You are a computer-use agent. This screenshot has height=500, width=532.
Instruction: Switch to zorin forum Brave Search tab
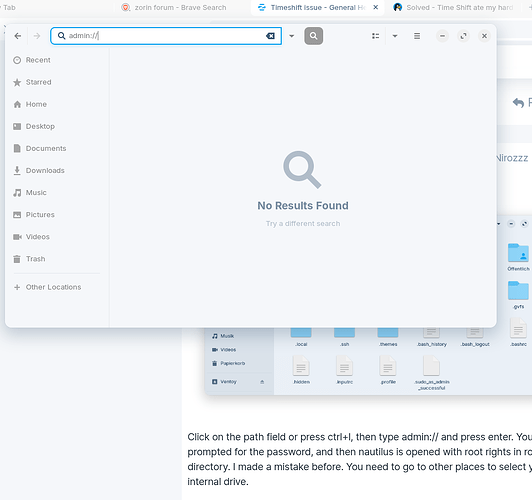(x=180, y=7)
